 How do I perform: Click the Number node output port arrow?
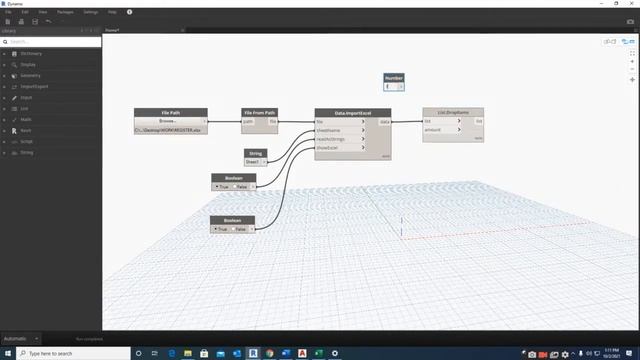(x=401, y=87)
